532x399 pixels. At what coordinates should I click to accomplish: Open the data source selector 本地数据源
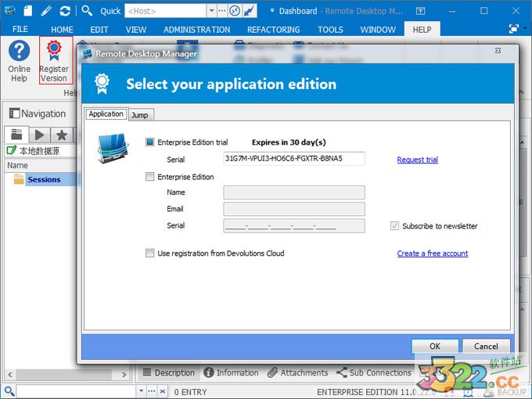tap(38, 150)
